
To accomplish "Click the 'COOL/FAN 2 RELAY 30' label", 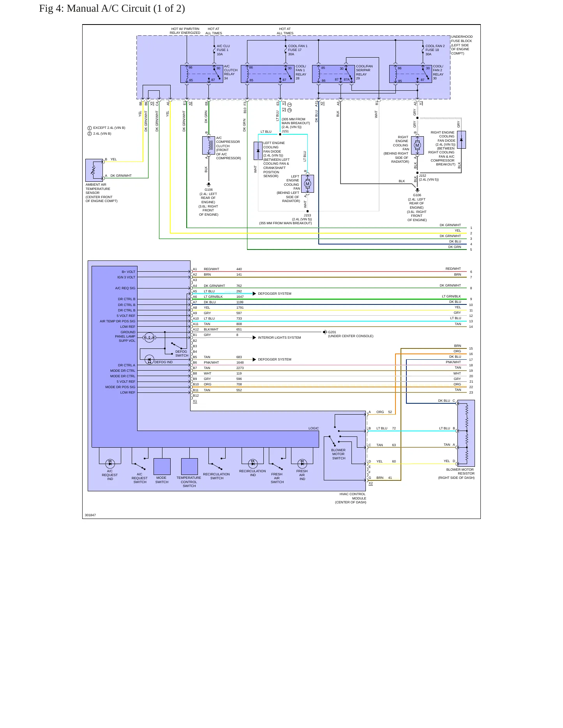I will pos(438,72).
